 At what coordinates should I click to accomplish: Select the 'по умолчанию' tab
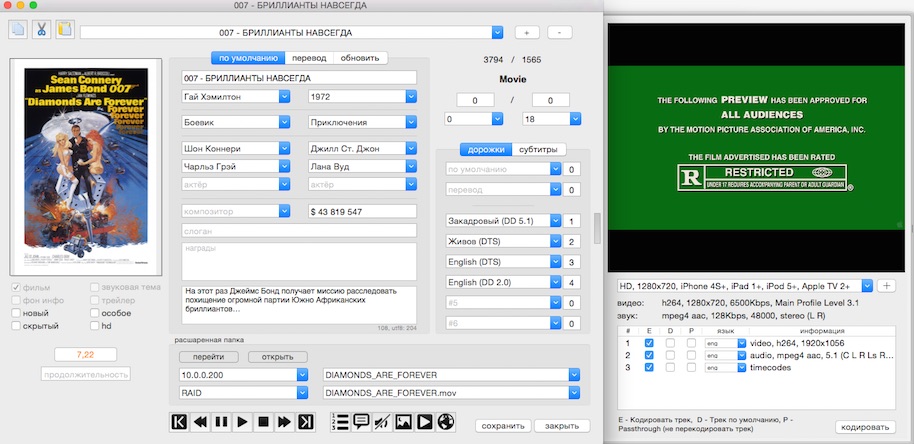point(248,58)
